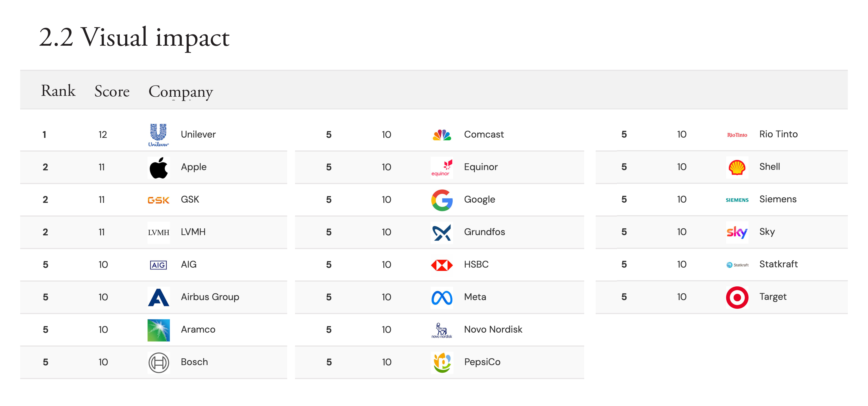Click the PepsiCo logo
Image resolution: width=868 pixels, height=406 pixels.
pyautogui.click(x=442, y=363)
